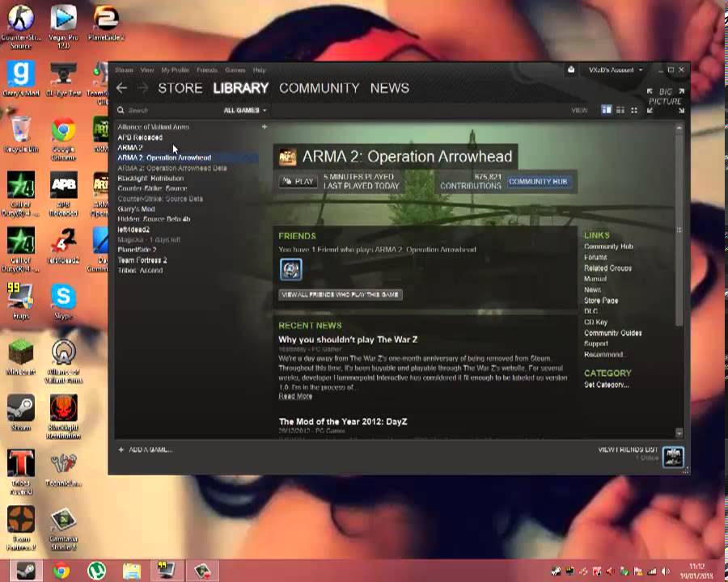Click Steam in the taskbar
Screen dimensions: 728x582
point(26,571)
